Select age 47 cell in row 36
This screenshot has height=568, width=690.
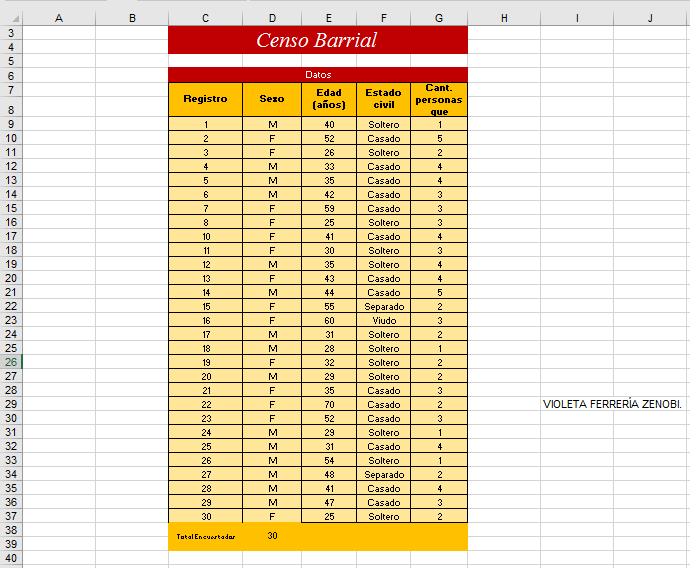(329, 502)
